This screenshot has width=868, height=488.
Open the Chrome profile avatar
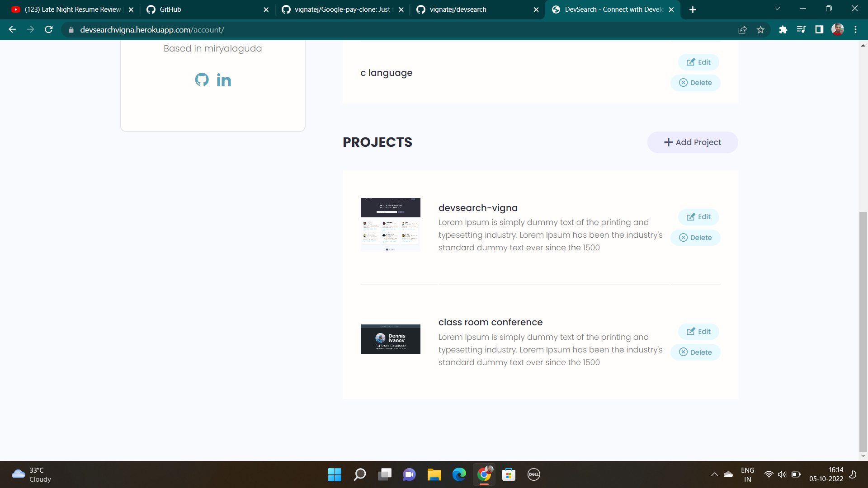pyautogui.click(x=838, y=29)
